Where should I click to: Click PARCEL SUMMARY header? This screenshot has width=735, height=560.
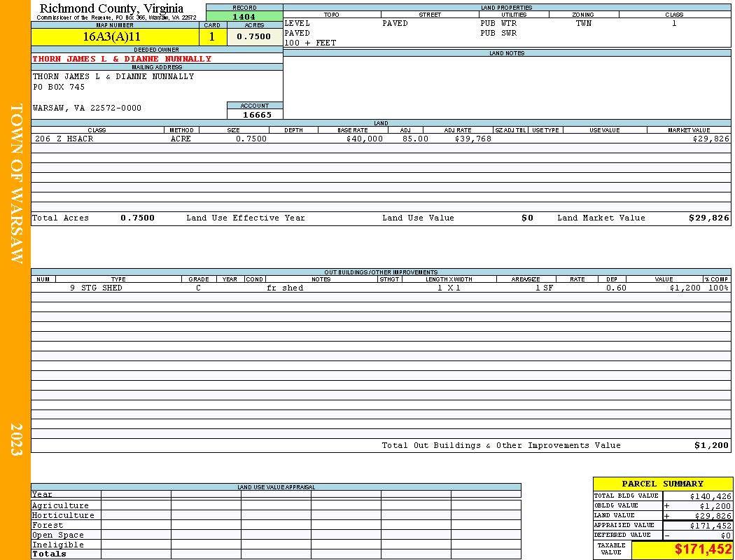(x=662, y=484)
